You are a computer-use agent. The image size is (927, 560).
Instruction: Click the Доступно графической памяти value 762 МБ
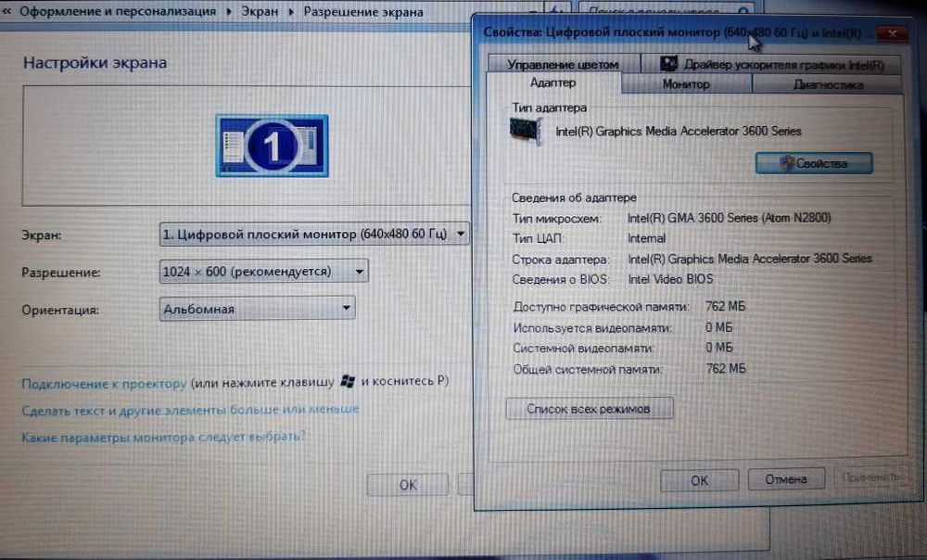(x=726, y=306)
